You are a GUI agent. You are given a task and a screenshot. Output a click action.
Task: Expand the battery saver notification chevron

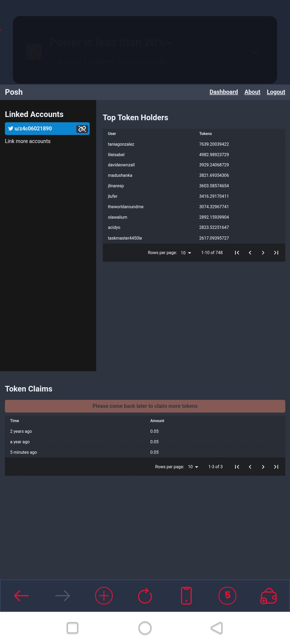coord(255,51)
